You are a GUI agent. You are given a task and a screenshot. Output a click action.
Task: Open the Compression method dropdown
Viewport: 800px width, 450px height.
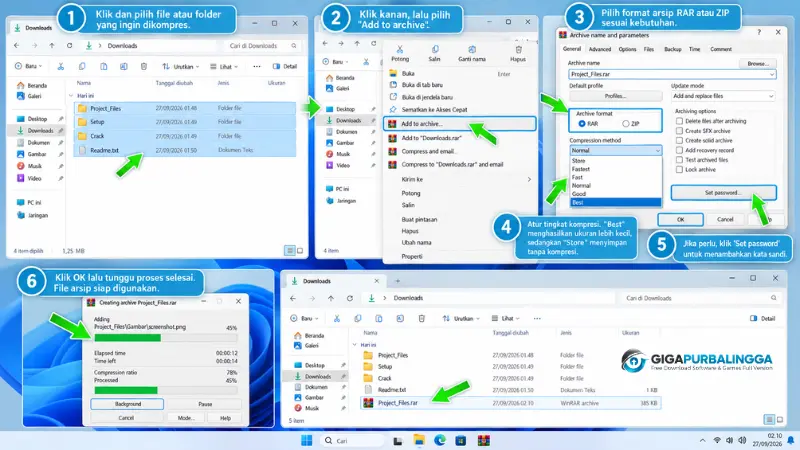[616, 151]
